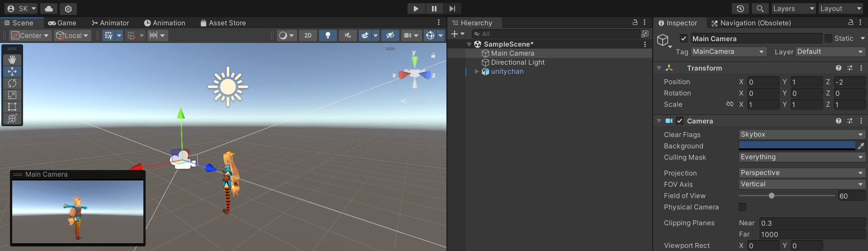This screenshot has width=868, height=251.
Task: Switch to the Game tab
Action: pos(62,23)
